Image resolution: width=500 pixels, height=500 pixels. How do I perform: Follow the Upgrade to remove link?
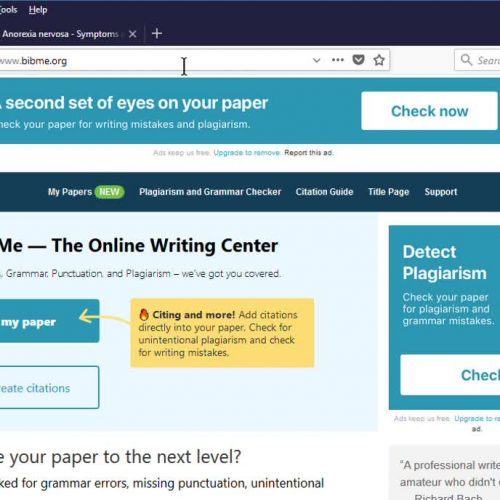(x=247, y=153)
